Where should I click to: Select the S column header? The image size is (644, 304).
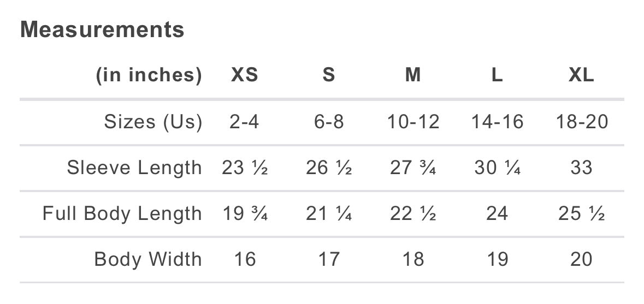[x=328, y=75]
